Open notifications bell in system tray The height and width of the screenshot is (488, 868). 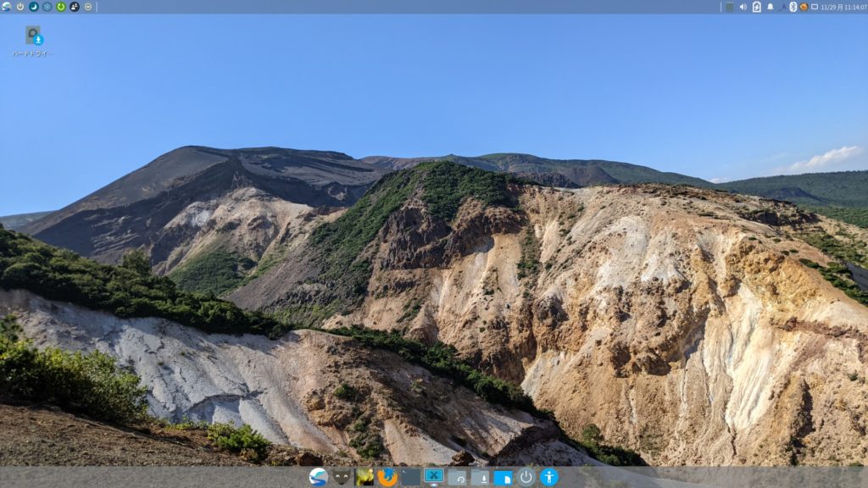click(770, 7)
